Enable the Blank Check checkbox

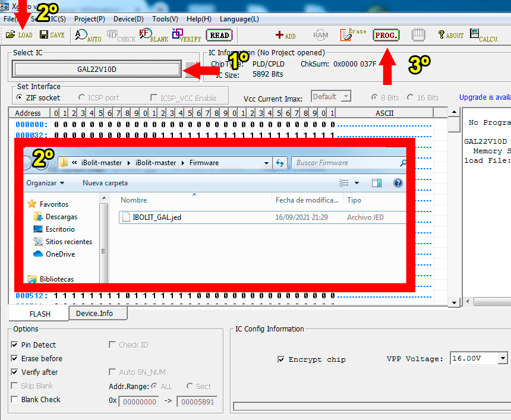(x=14, y=399)
